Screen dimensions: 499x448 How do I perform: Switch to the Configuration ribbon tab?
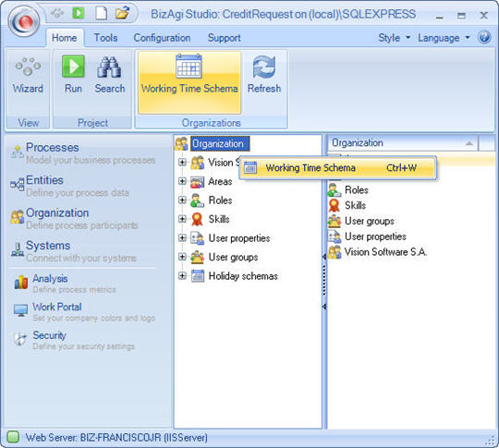[x=162, y=38]
